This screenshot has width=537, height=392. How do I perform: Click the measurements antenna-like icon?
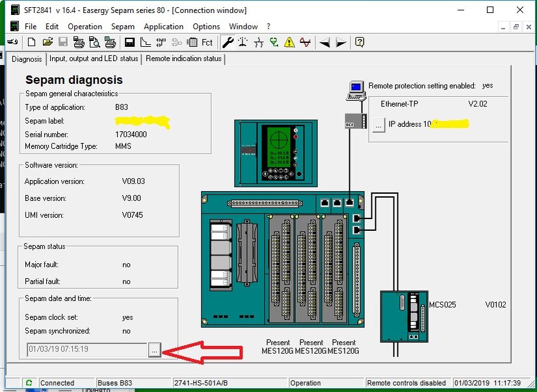pyautogui.click(x=243, y=42)
